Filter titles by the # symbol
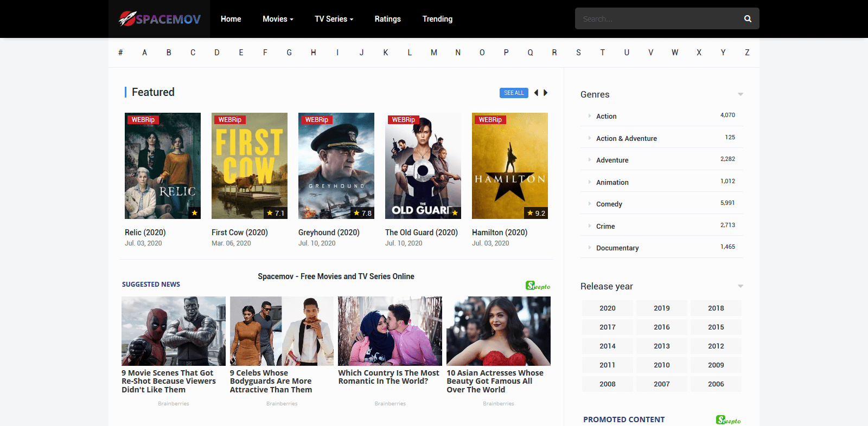Viewport: 868px width, 426px height. click(120, 53)
